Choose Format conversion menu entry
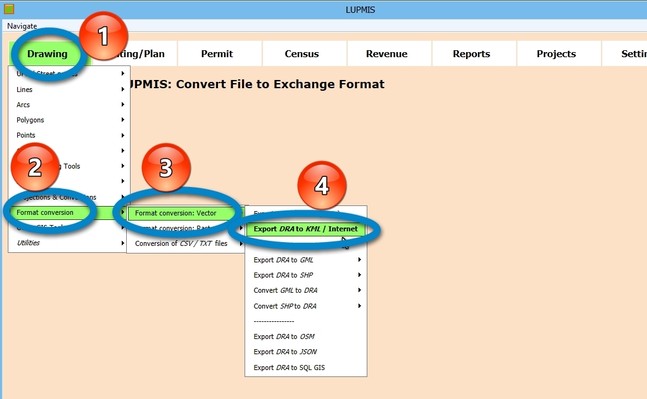 click(x=66, y=212)
